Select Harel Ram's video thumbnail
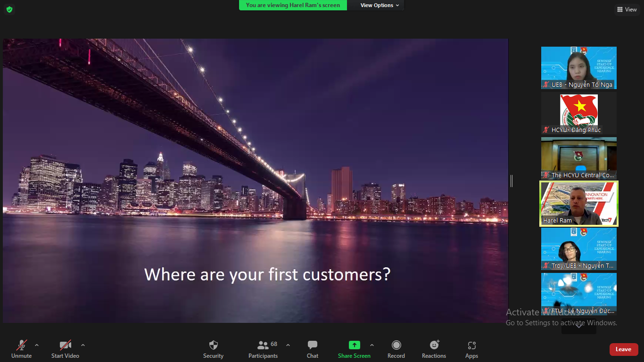The image size is (644, 362). (x=578, y=204)
